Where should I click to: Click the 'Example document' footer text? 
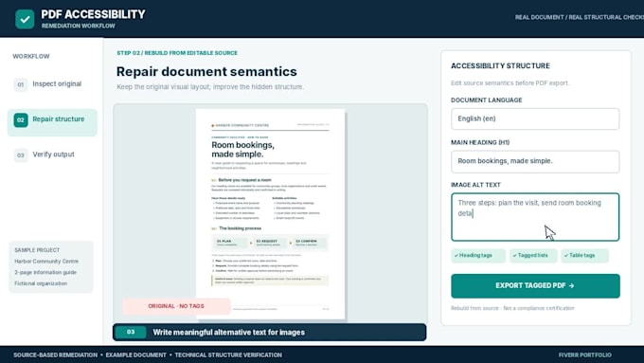(136, 354)
